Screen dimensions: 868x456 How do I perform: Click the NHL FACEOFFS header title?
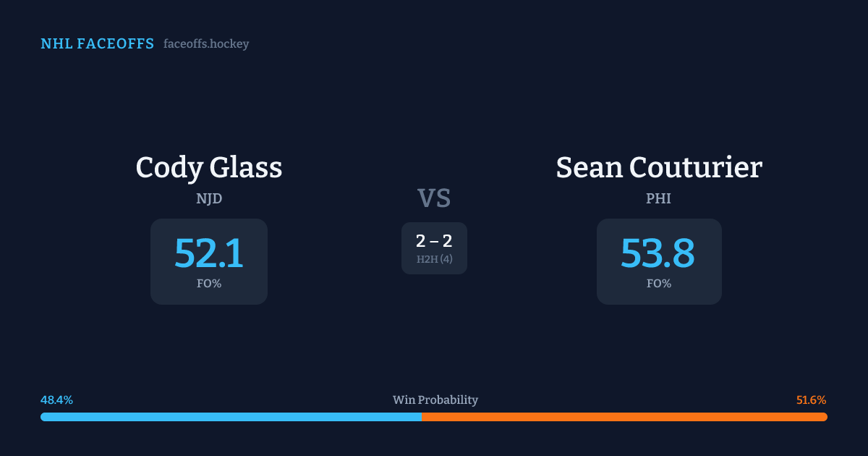(97, 44)
